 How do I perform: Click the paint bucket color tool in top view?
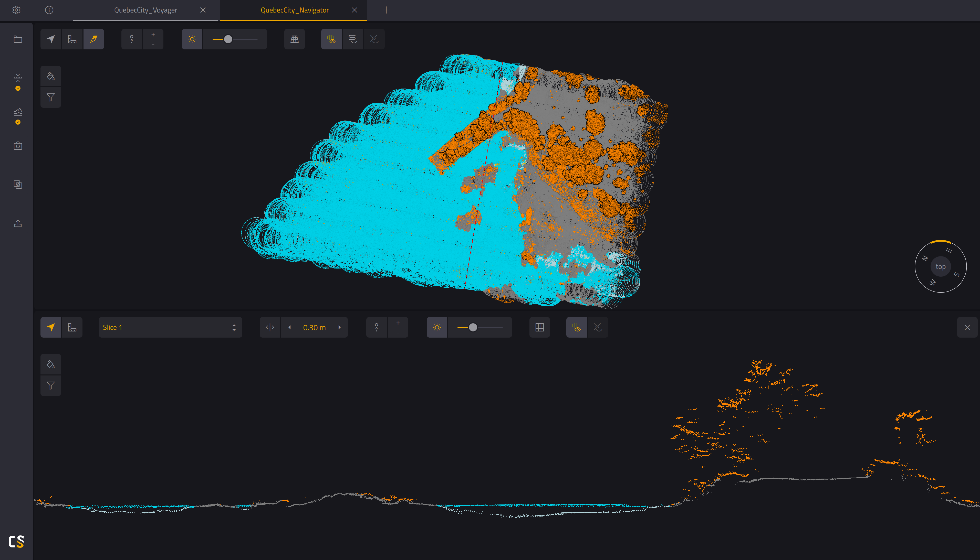pyautogui.click(x=51, y=76)
